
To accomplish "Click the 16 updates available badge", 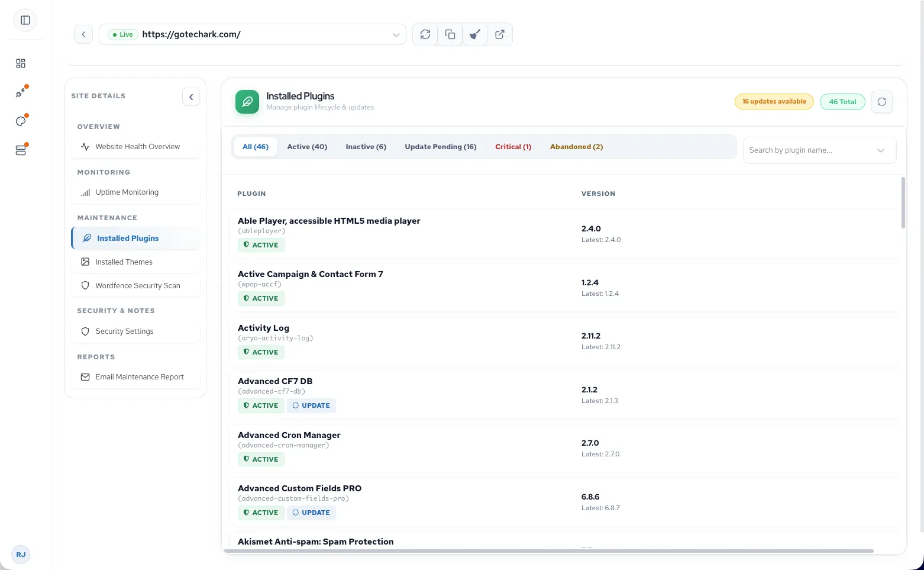I will click(x=774, y=102).
